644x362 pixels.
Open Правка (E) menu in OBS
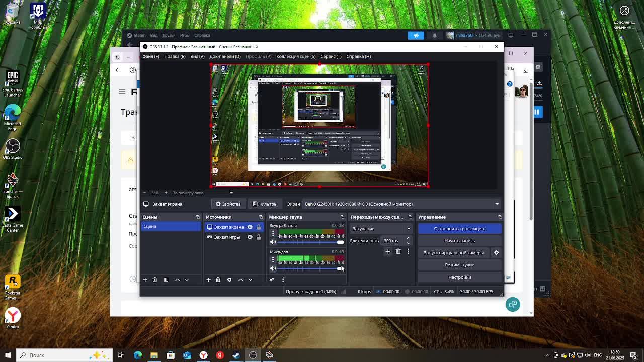point(175,56)
